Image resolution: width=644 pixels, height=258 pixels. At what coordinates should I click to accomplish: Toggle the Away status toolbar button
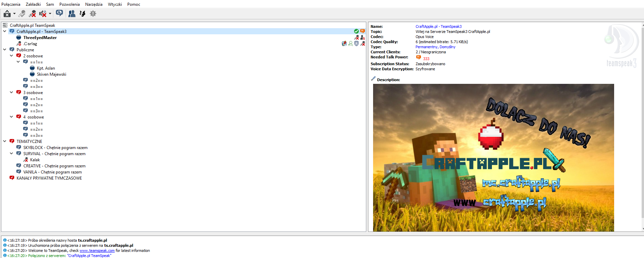7,14
